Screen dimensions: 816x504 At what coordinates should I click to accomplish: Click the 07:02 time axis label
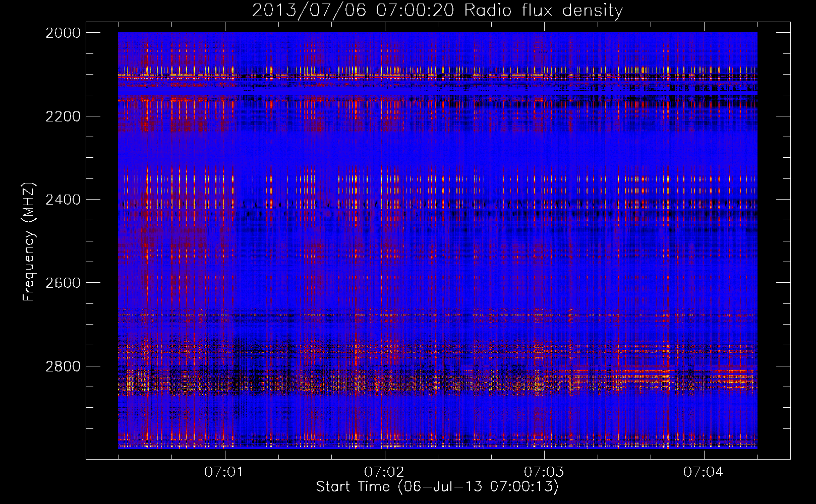tap(384, 472)
